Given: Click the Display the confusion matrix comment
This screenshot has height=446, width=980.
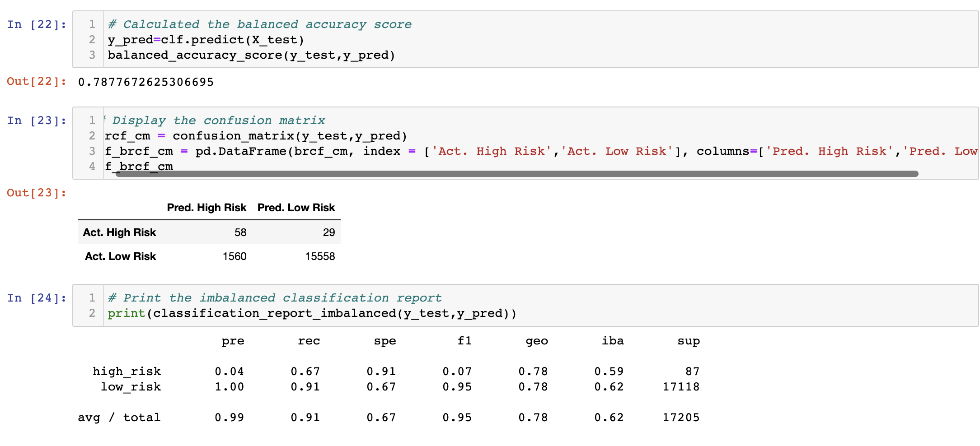Looking at the screenshot, I should point(217,120).
